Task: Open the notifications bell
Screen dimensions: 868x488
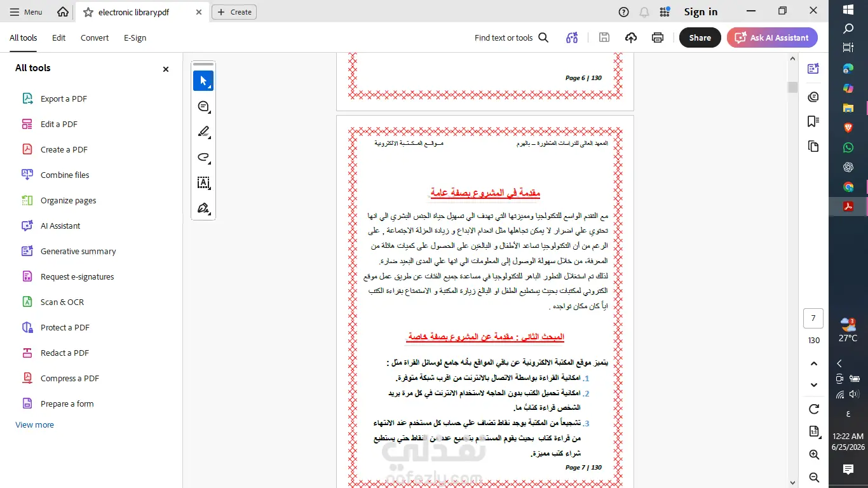Action: coord(644,12)
